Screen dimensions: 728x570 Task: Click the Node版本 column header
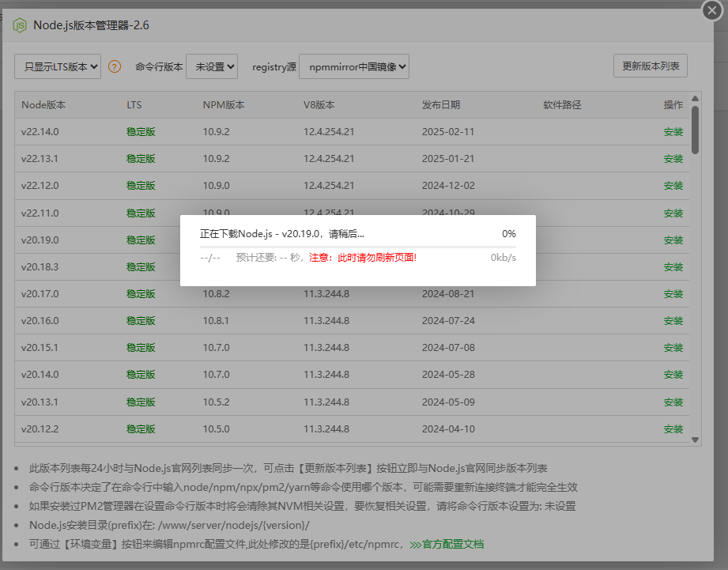tap(43, 105)
